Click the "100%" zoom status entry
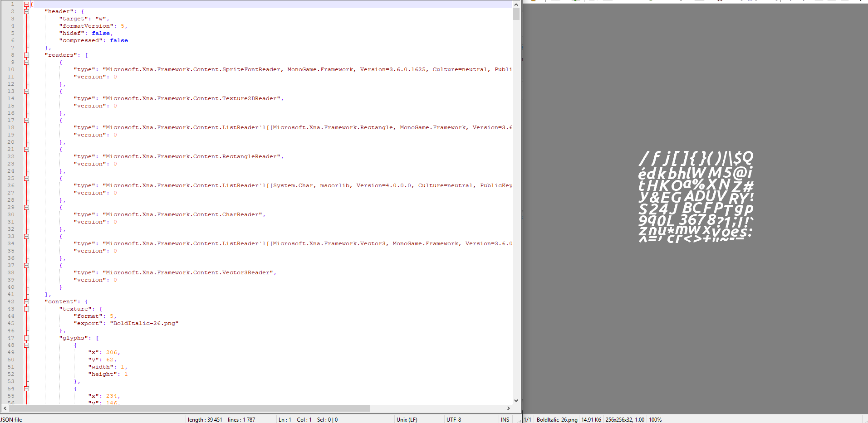Viewport: 868px width, 423px height. tap(655, 420)
